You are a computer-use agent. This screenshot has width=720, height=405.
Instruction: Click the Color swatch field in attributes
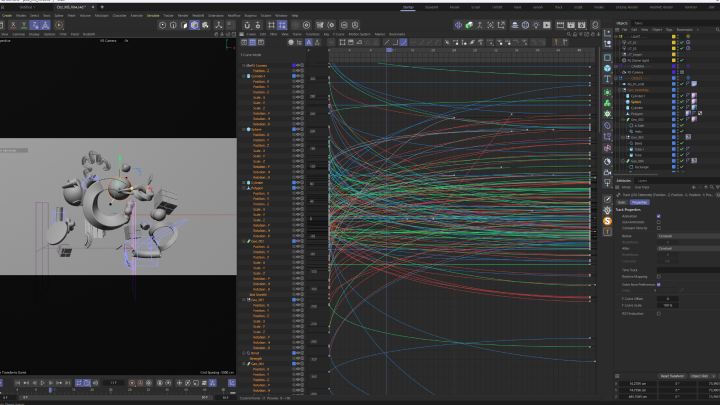pyautogui.click(x=667, y=290)
